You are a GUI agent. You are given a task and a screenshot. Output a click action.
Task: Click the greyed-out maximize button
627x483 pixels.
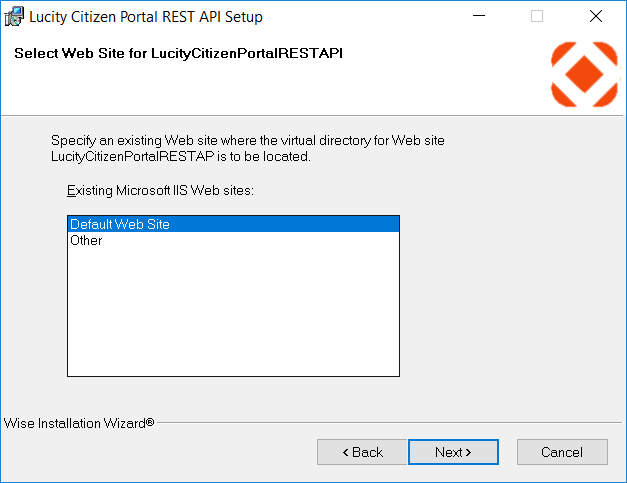(537, 17)
